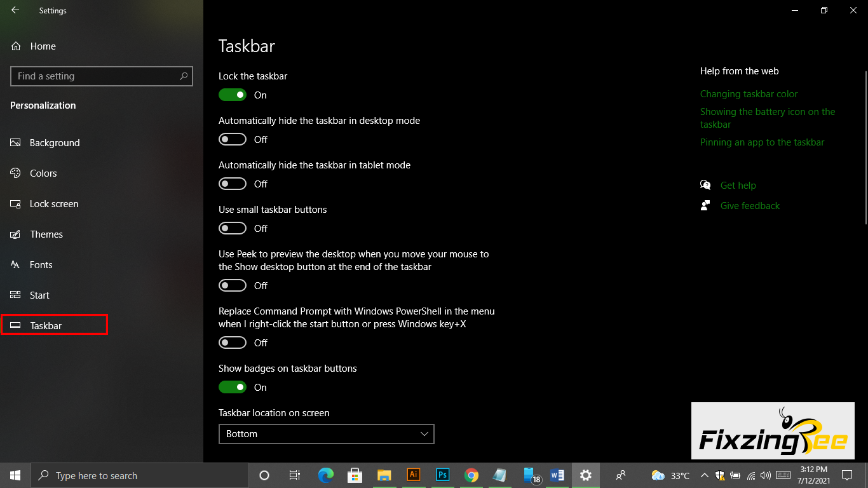
Task: Open Microsoft Word from the taskbar
Action: tap(557, 475)
